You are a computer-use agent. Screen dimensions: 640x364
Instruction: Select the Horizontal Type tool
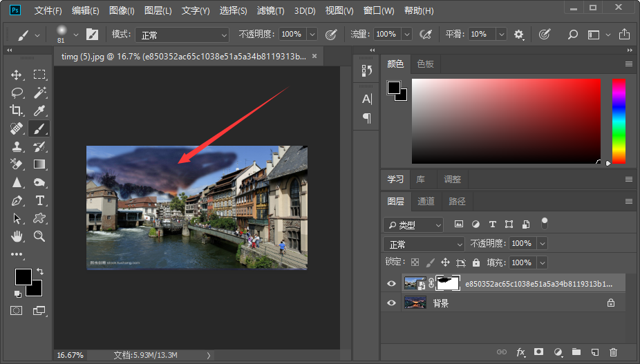pyautogui.click(x=39, y=200)
